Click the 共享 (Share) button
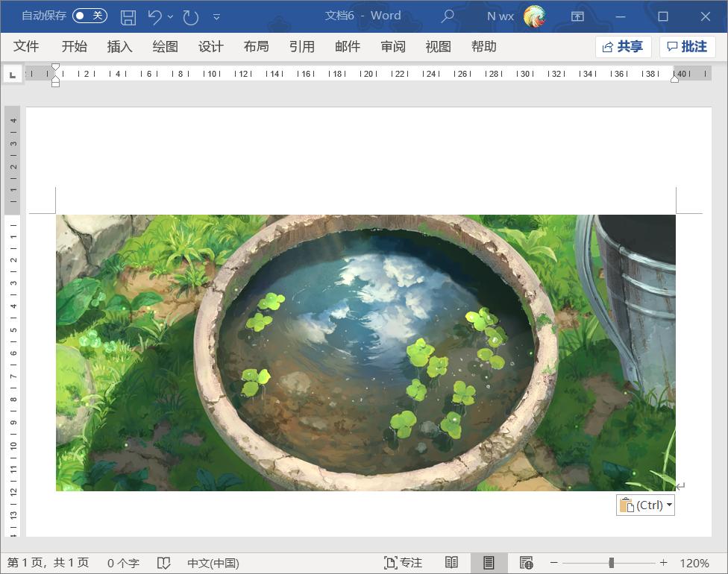 [x=623, y=47]
